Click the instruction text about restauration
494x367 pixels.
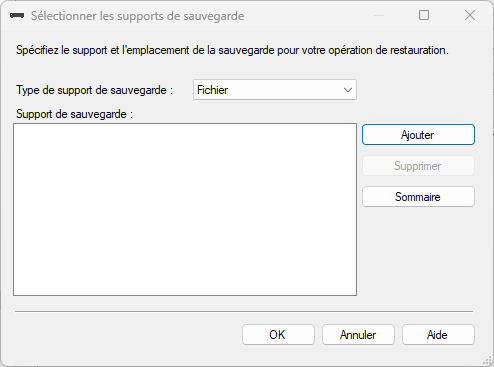232,50
